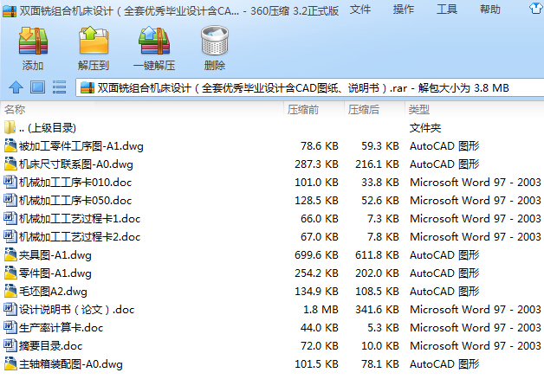Select file 夹具图-A1.dwg
This screenshot has width=544, height=392.
272,254
